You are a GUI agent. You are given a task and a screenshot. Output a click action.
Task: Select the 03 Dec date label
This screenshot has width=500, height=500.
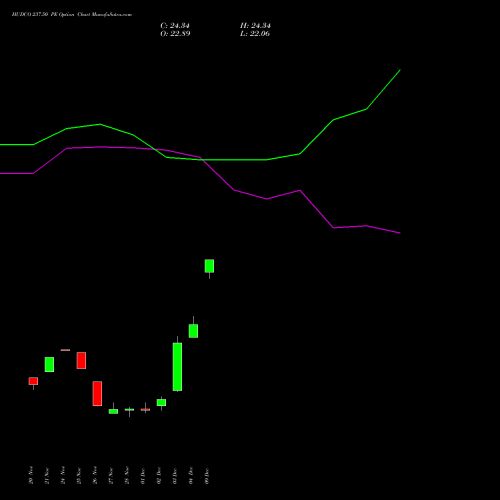175,475
